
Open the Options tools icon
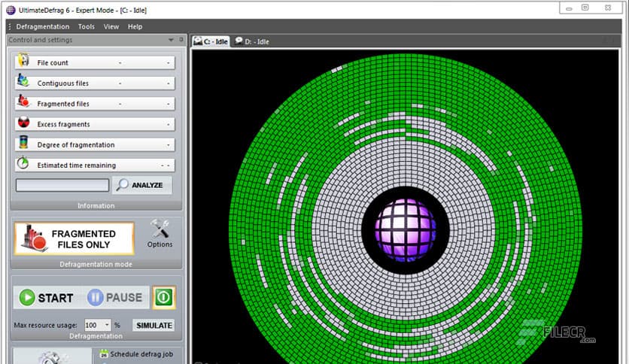tap(160, 229)
